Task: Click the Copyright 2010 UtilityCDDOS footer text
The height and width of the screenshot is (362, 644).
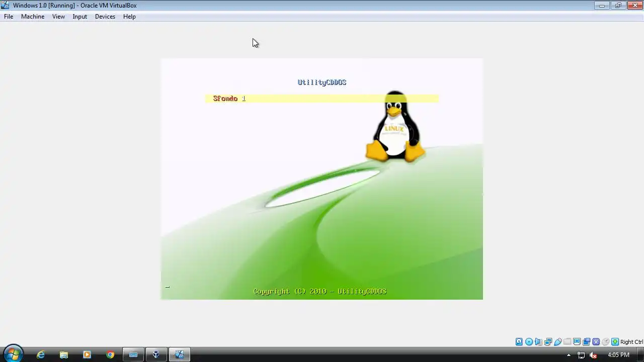Action: (x=320, y=292)
